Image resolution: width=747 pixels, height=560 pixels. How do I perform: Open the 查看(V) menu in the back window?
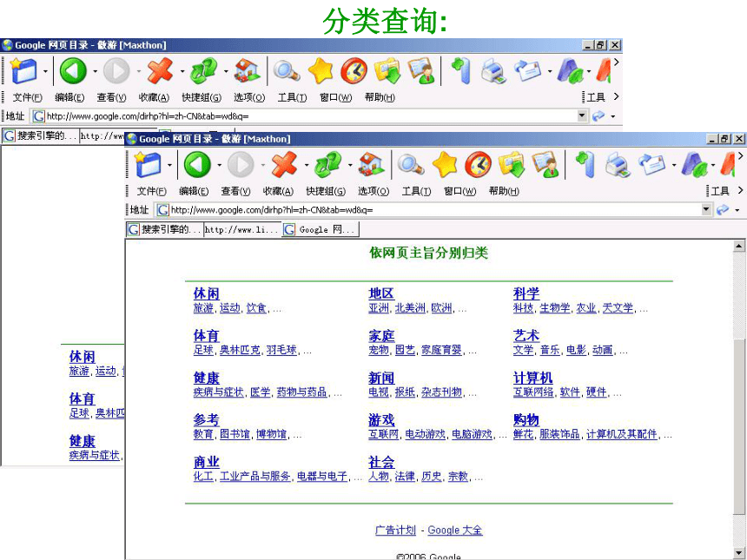111,97
